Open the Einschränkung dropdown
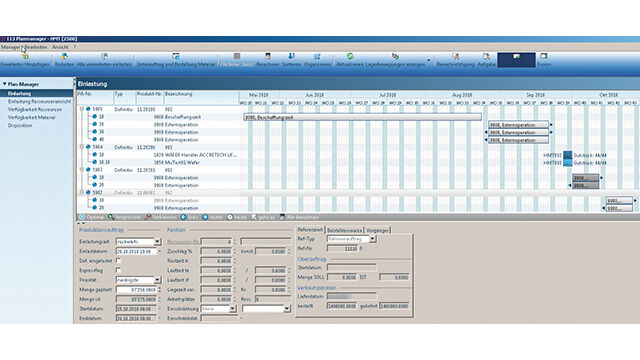 pos(232,309)
